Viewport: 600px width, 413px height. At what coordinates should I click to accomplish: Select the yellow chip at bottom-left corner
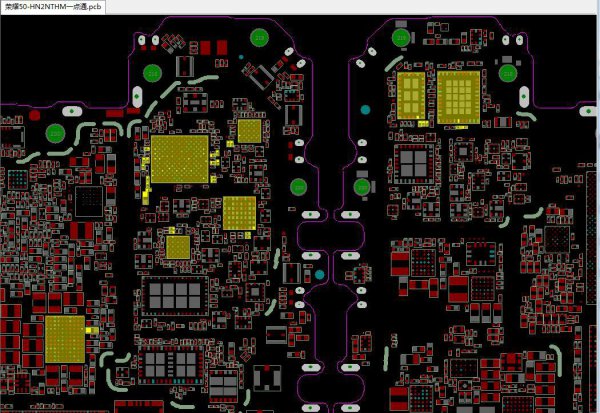pyautogui.click(x=66, y=338)
